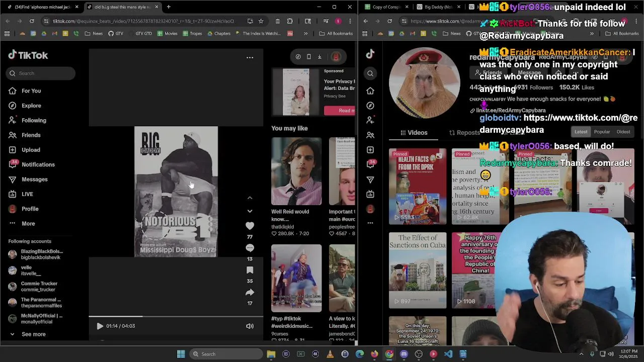644x362 pixels.
Task: Expand See more following accounts
Action: pyautogui.click(x=27, y=334)
